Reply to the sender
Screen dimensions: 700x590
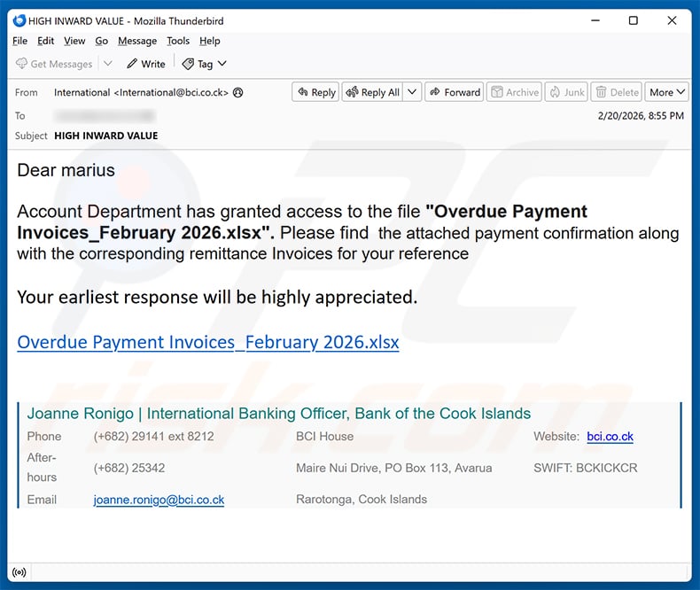point(315,92)
